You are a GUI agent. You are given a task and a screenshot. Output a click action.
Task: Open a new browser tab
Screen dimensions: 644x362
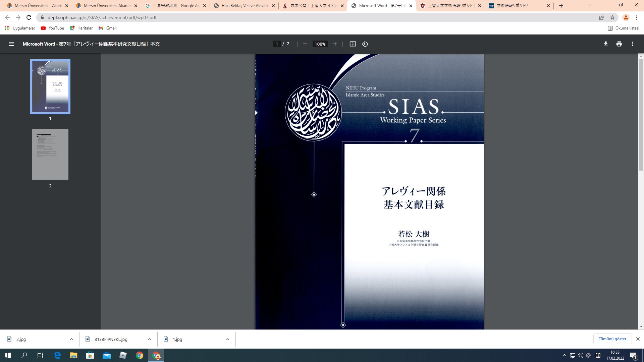pyautogui.click(x=561, y=6)
